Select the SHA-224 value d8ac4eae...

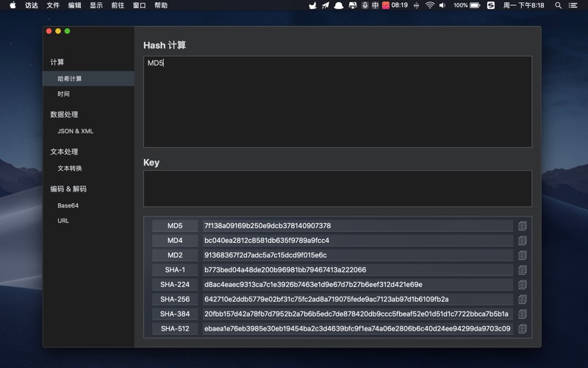click(358, 285)
